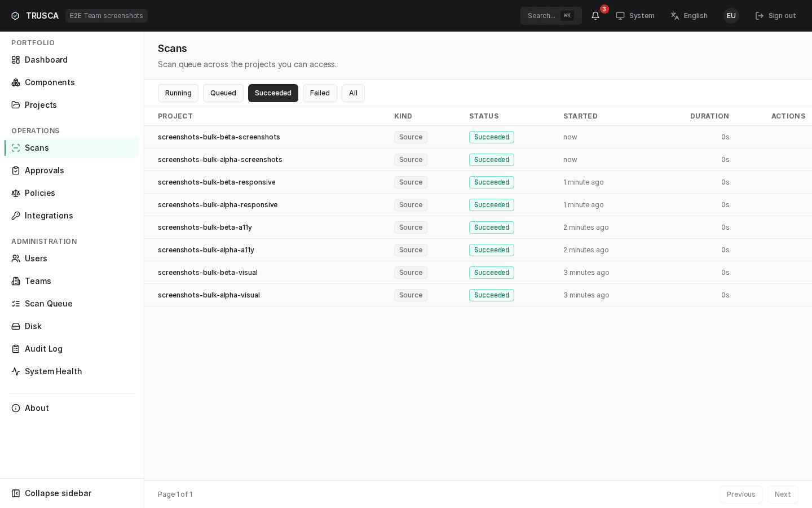
Task: Select screenshots-bulk-alpha-responsive project name
Action: (218, 205)
